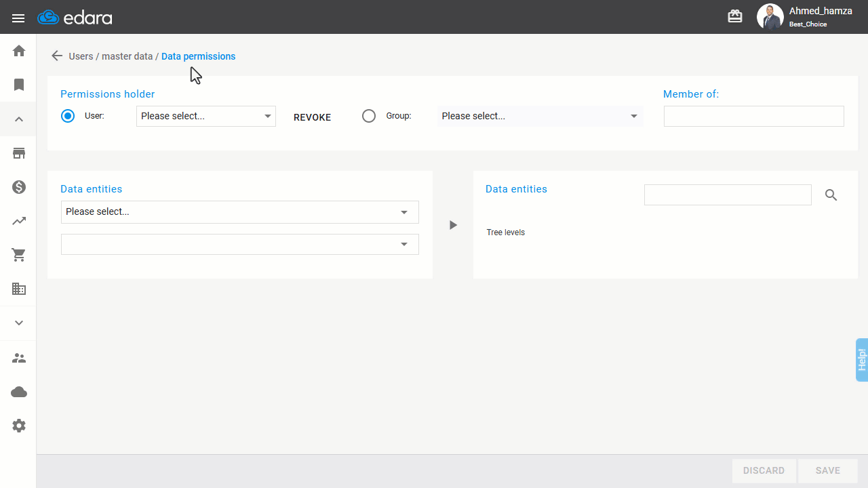
Task: Click the master data breadcrumb link
Action: (x=127, y=56)
